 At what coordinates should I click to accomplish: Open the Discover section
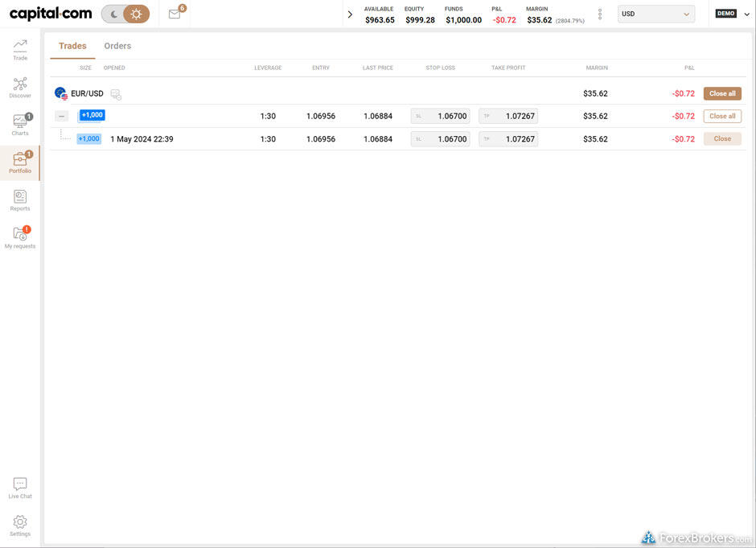20,87
